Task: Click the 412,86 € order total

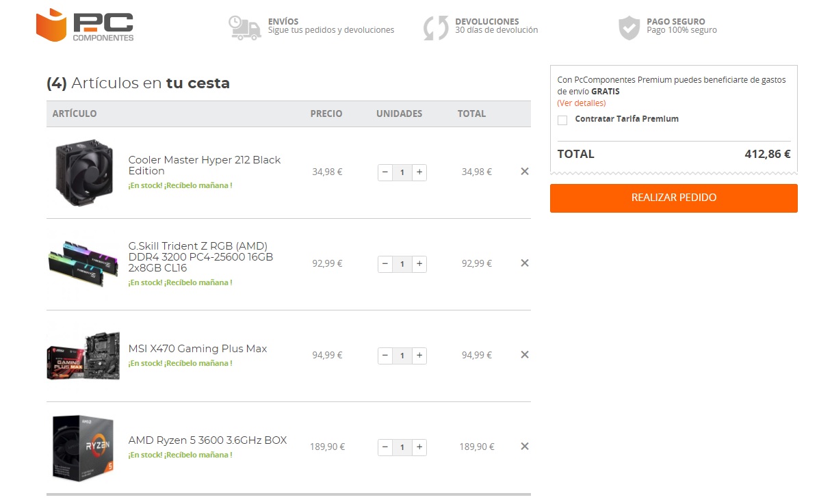Action: point(768,154)
